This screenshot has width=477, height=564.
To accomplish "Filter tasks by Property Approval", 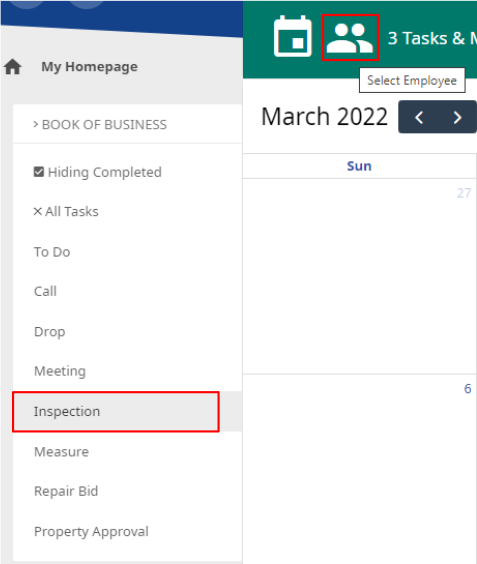I will click(91, 532).
